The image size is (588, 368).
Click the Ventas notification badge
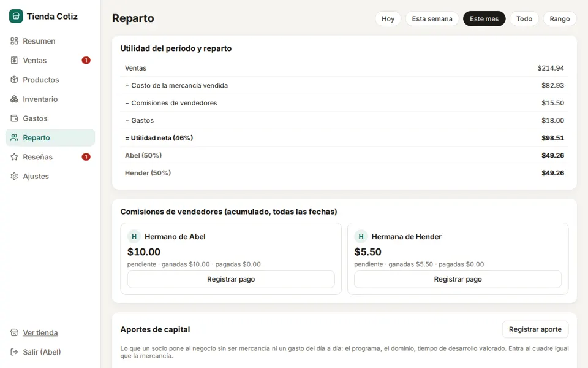86,60
